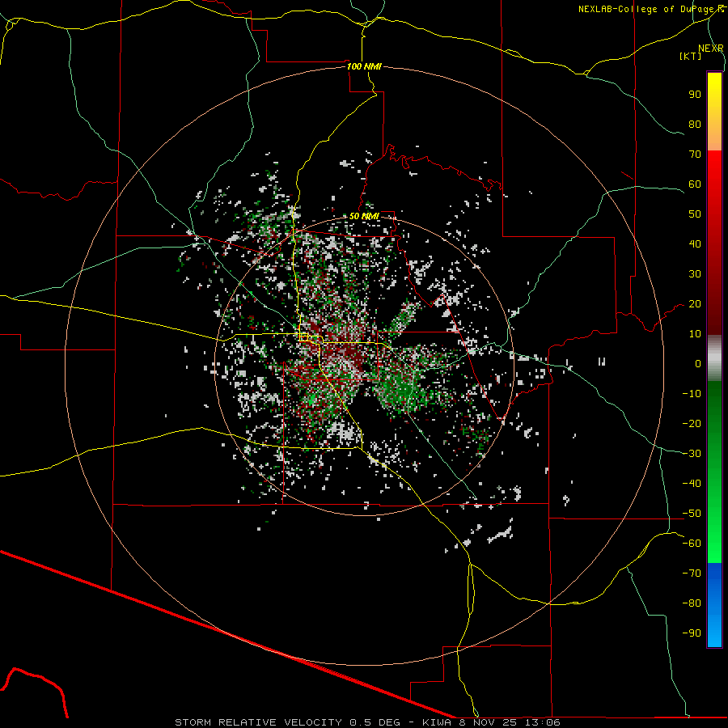This screenshot has width=728, height=728.
Task: Click the -60 value on the velocity scale
Action: 692,544
